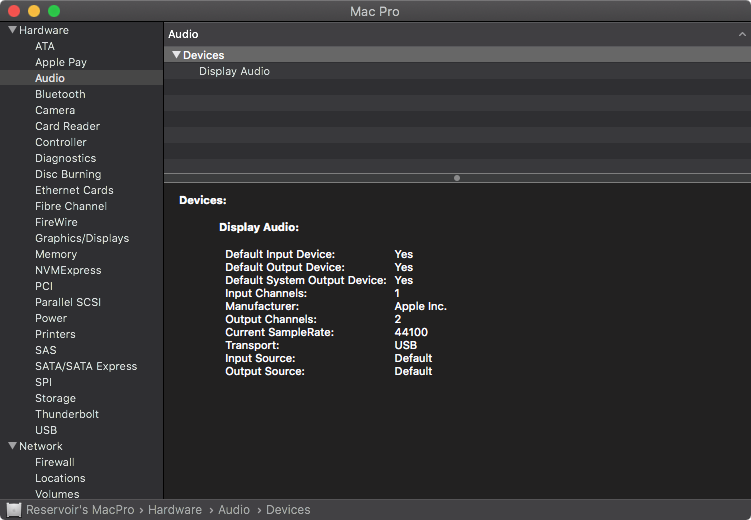751x520 pixels.
Task: Select Card Reader in the sidebar
Action: click(68, 126)
